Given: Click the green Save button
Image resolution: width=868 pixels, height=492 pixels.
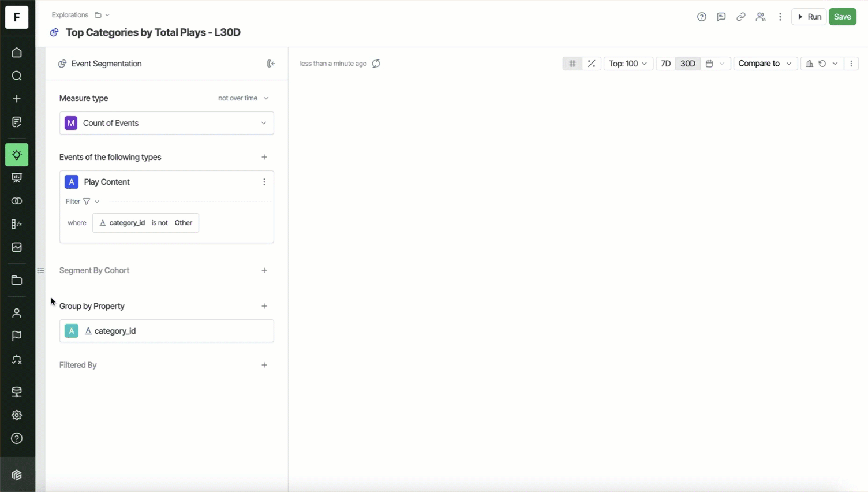Looking at the screenshot, I should 843,17.
